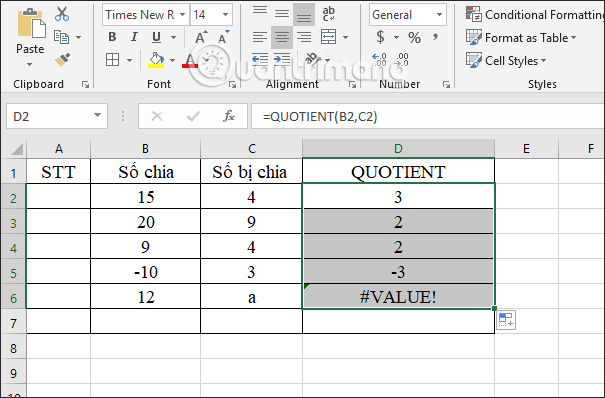Apply yellow fill color bucket
Image resolution: width=605 pixels, height=398 pixels.
pyautogui.click(x=156, y=60)
